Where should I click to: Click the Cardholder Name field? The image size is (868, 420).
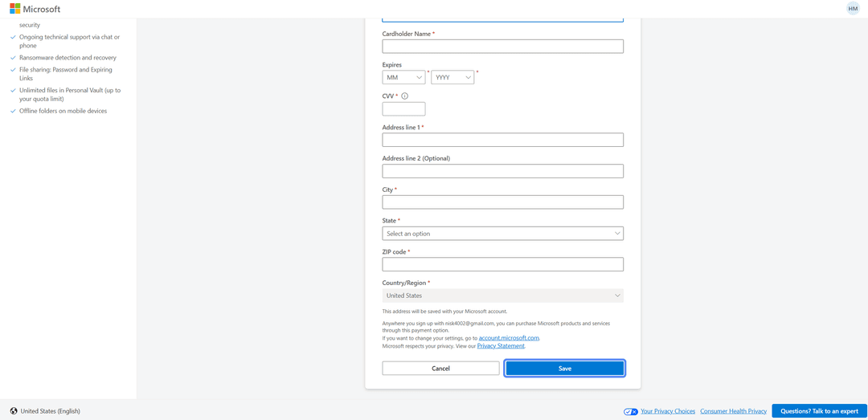[x=502, y=47]
